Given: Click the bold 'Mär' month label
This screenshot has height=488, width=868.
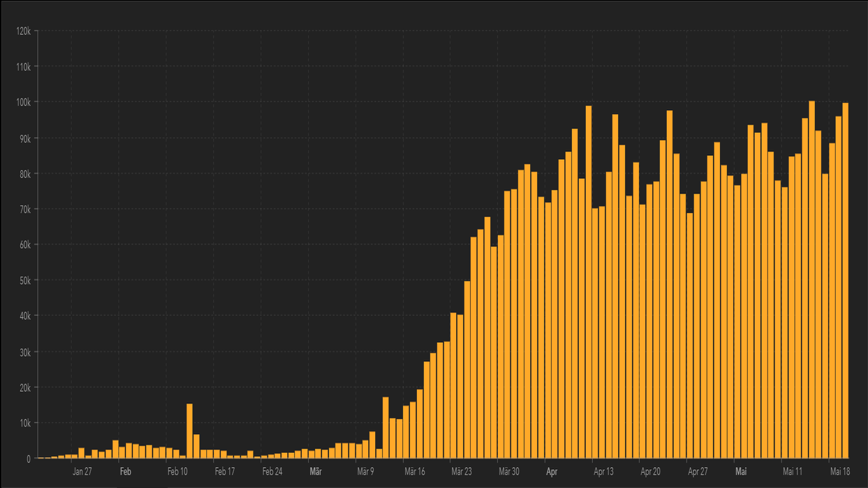Looking at the screenshot, I should [x=316, y=472].
